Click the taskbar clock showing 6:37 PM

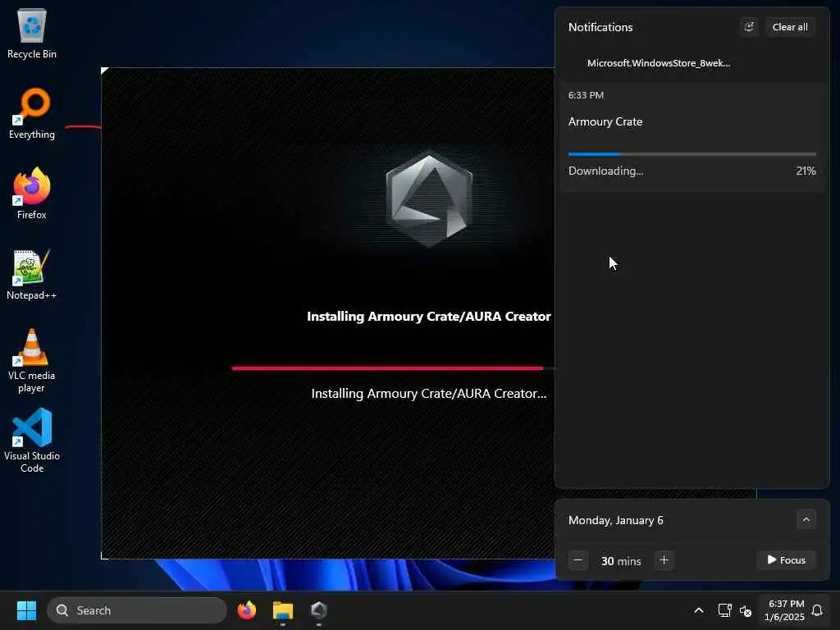(785, 610)
